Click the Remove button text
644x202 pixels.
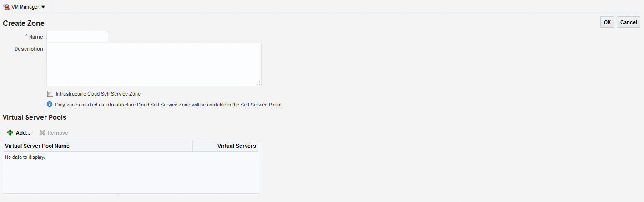(x=58, y=133)
